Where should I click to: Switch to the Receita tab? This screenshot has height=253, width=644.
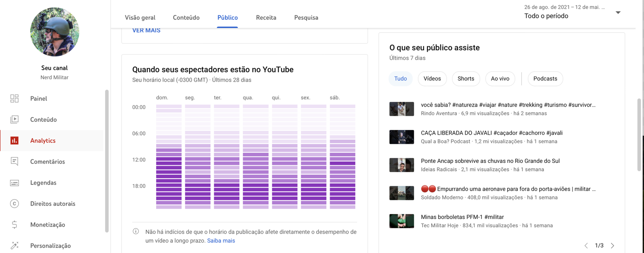266,18
